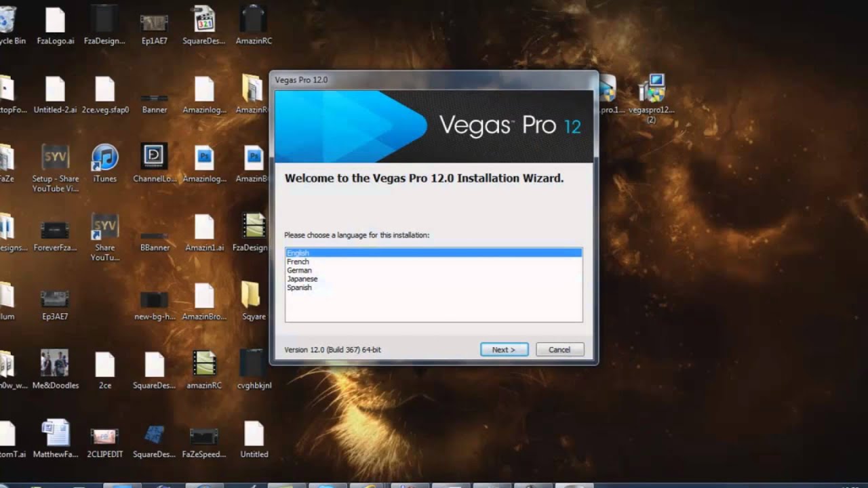
Task: Click the Next > button
Action: pyautogui.click(x=504, y=350)
